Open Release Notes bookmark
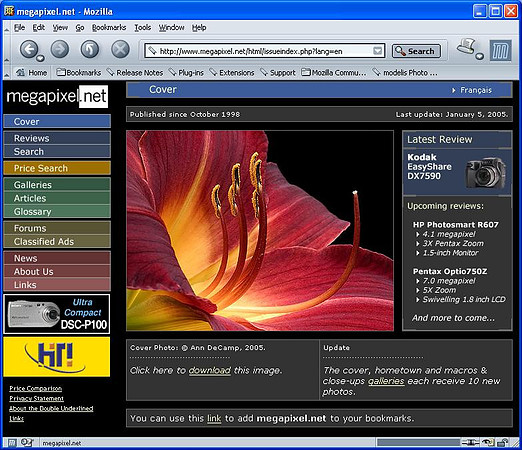Screen dimensions: 522x450 pos(135,72)
